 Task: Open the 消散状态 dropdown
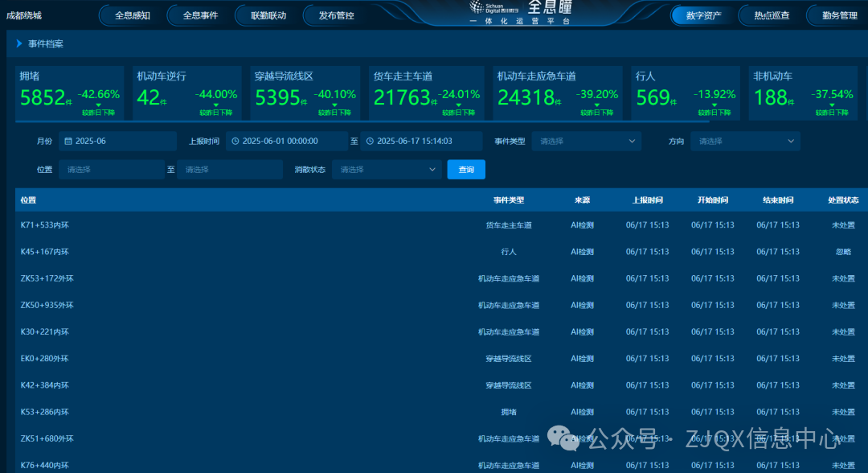[387, 170]
